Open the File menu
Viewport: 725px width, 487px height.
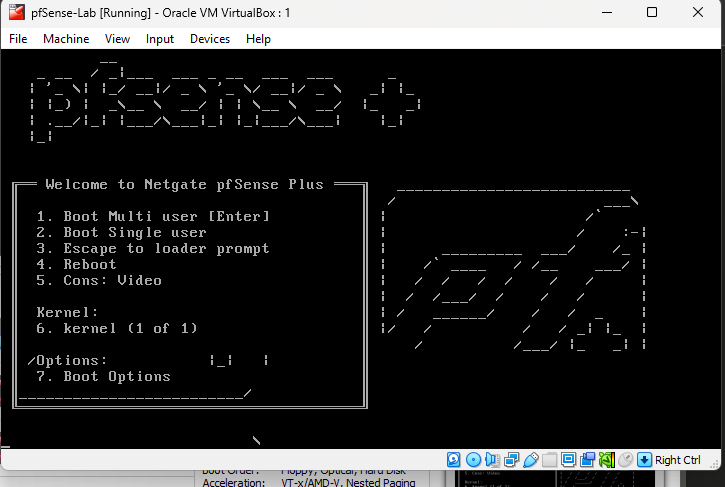pos(18,39)
